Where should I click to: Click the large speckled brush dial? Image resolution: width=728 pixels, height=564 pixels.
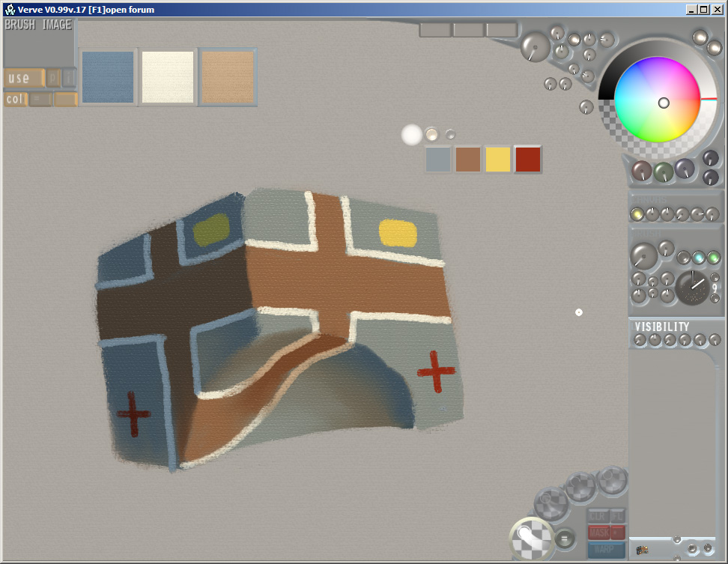tap(692, 288)
